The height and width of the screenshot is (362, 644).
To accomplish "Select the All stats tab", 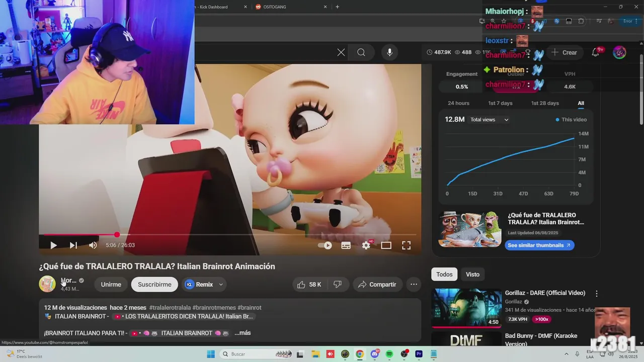I will (581, 103).
